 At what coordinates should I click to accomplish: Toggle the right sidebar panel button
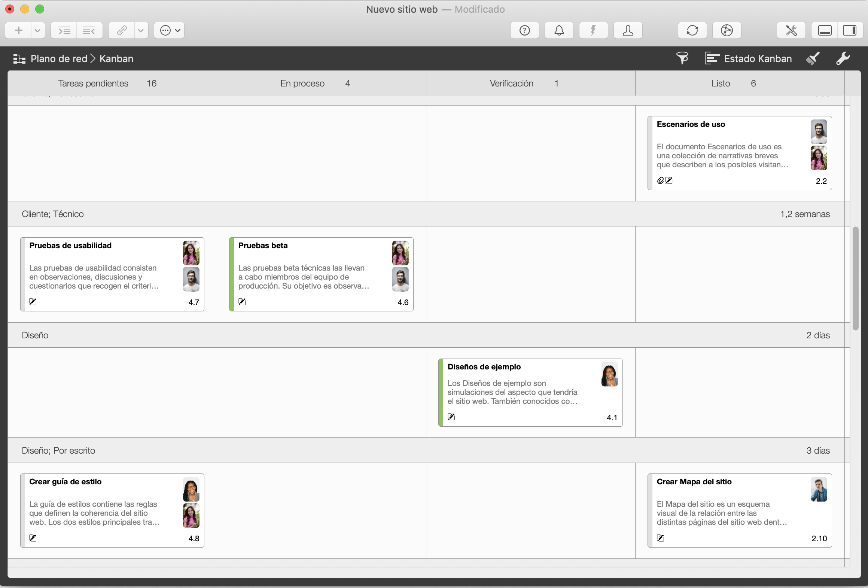849,30
